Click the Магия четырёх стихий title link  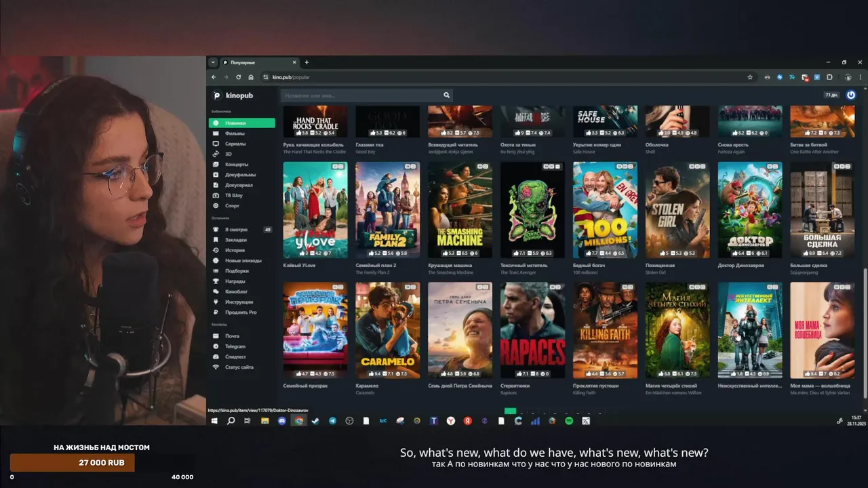pos(671,386)
